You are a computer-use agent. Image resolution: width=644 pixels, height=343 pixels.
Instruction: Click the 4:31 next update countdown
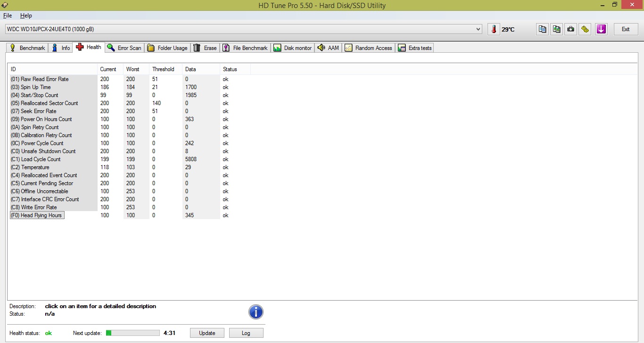(170, 333)
